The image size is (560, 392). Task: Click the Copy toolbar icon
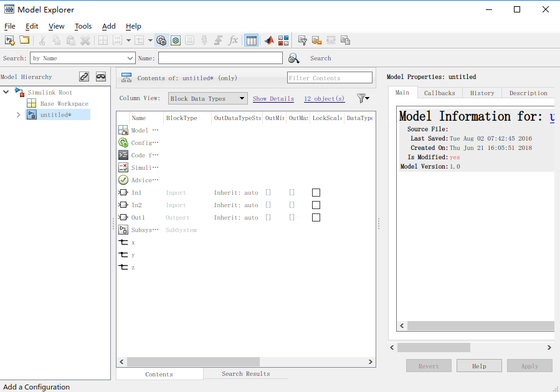pyautogui.click(x=57, y=40)
